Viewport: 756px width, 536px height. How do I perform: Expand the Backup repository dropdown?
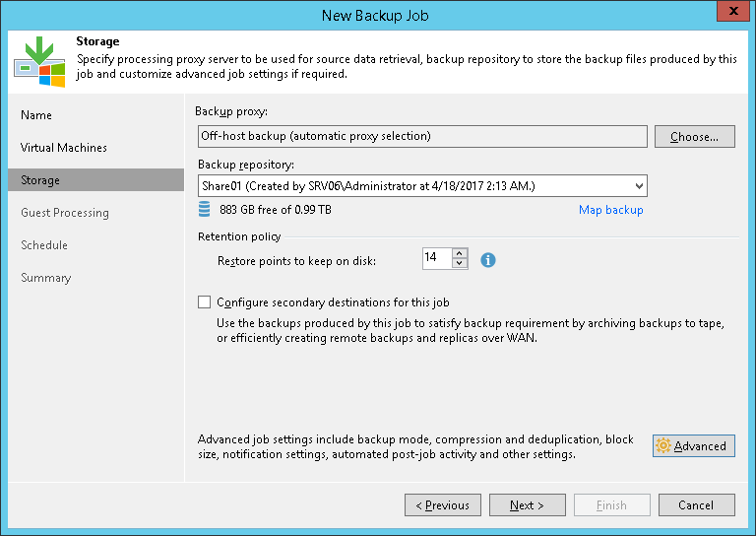pos(639,186)
